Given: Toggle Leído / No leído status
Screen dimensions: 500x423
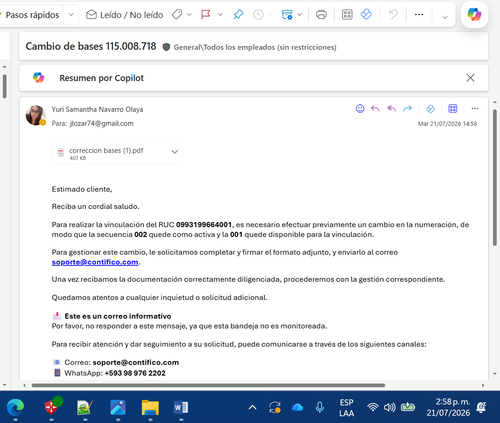Looking at the screenshot, I should (125, 15).
